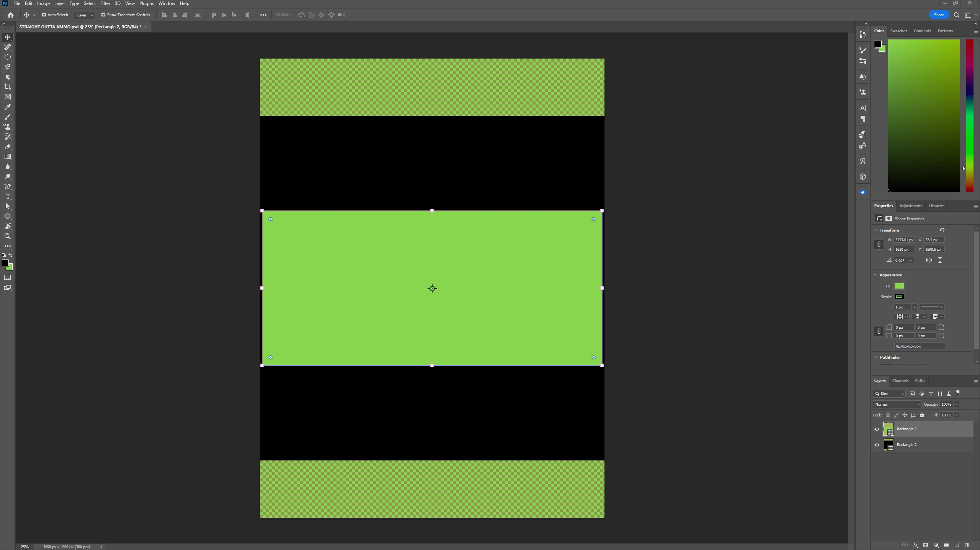
Task: Click the delete layer trash icon
Action: click(x=967, y=545)
